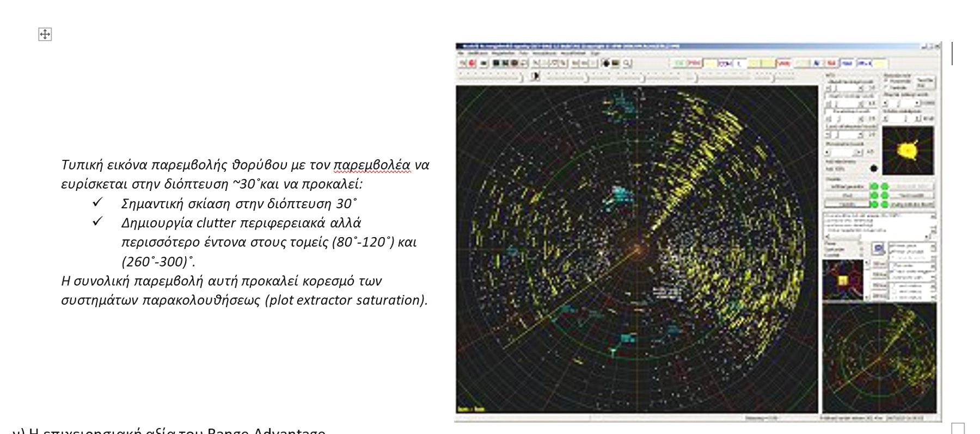The width and height of the screenshot is (980, 434).
Task: Click the blue monitor icon in right panel
Action: pyautogui.click(x=878, y=249)
